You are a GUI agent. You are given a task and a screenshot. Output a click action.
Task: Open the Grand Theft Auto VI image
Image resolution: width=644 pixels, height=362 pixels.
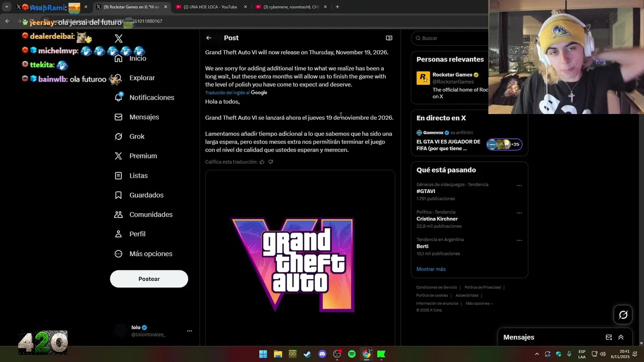click(300, 259)
